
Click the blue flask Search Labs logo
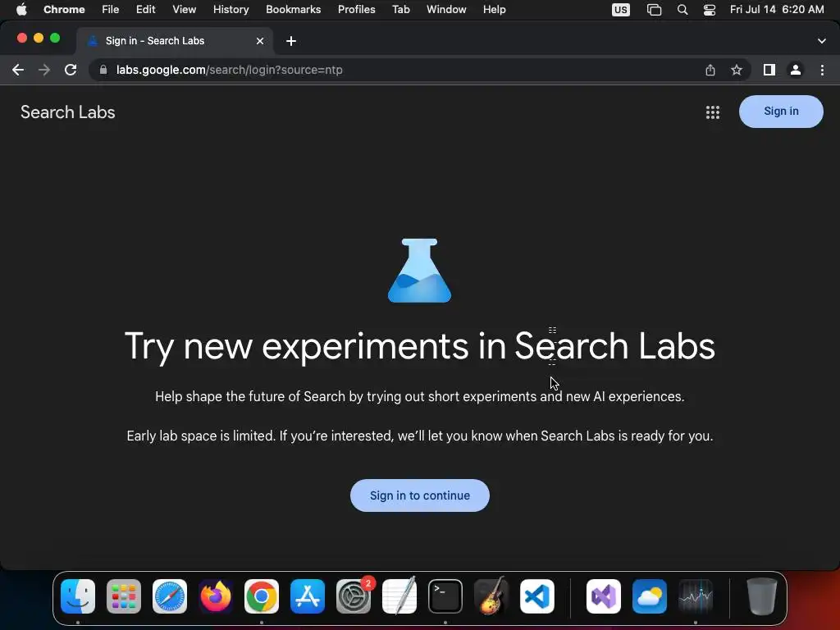click(419, 271)
